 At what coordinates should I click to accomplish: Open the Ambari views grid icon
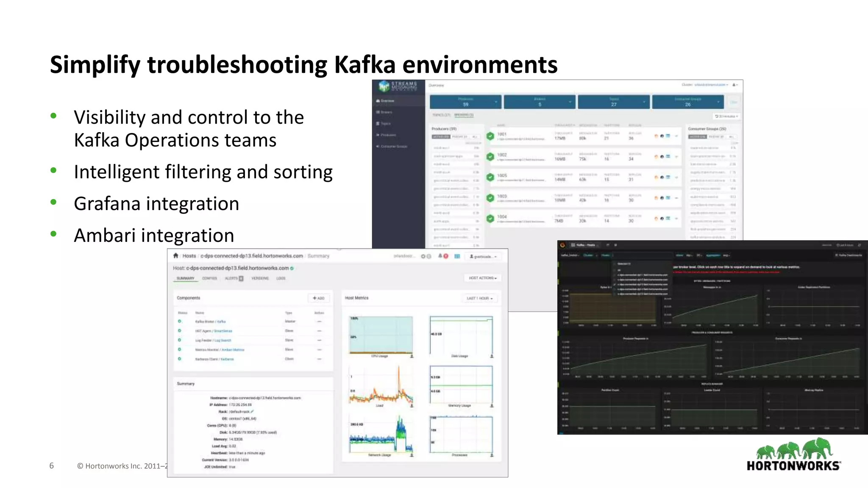click(x=457, y=256)
